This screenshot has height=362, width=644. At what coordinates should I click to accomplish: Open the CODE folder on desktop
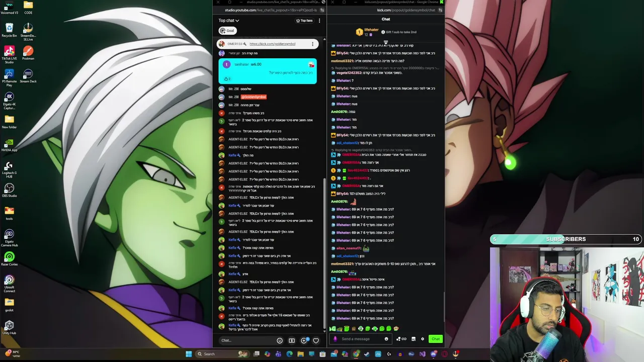(28, 7)
